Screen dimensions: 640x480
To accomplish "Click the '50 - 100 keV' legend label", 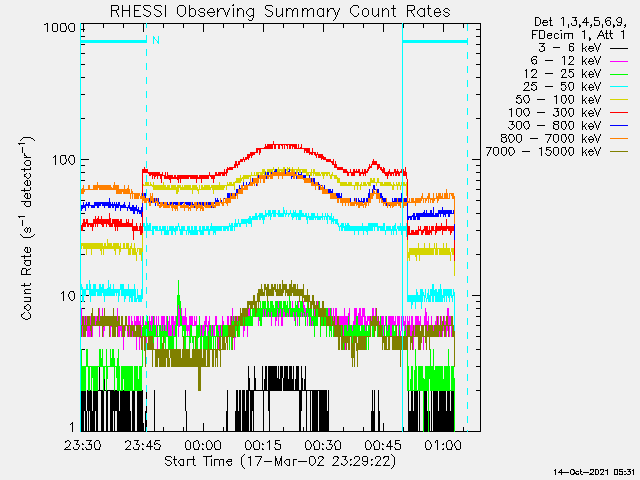I will (x=558, y=100).
